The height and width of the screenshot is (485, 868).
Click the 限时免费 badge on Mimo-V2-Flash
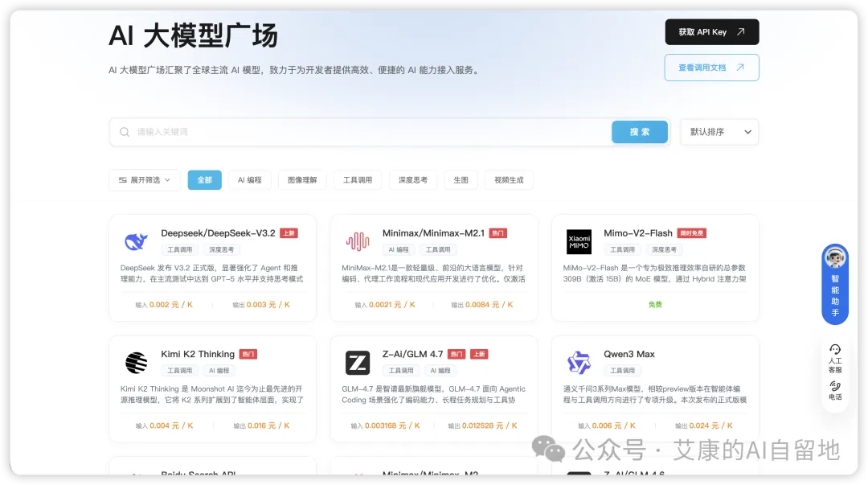tap(691, 233)
